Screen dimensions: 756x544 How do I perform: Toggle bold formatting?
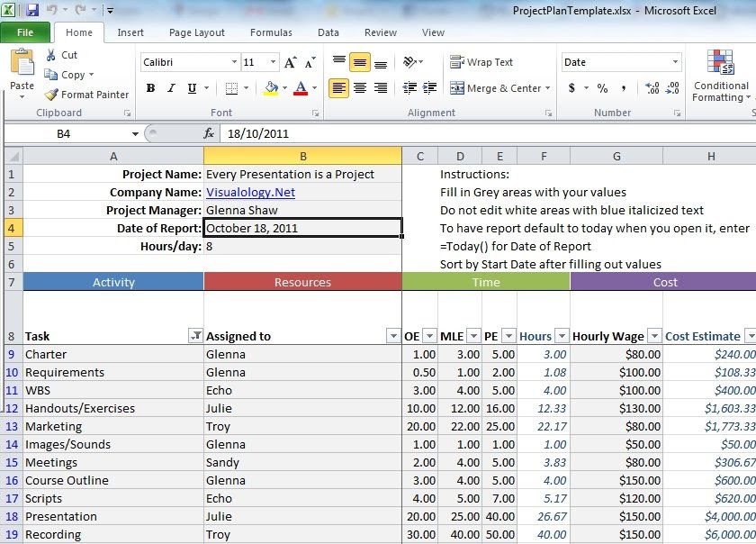(151, 86)
